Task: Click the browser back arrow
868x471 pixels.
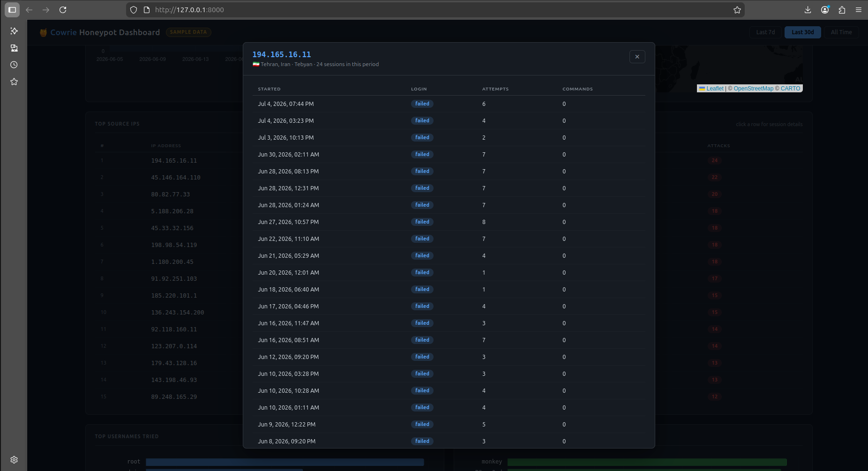Action: pyautogui.click(x=29, y=10)
